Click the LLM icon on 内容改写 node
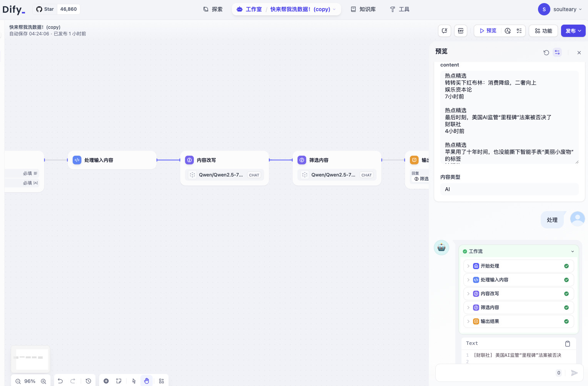This screenshot has height=386, width=588. [x=190, y=160]
